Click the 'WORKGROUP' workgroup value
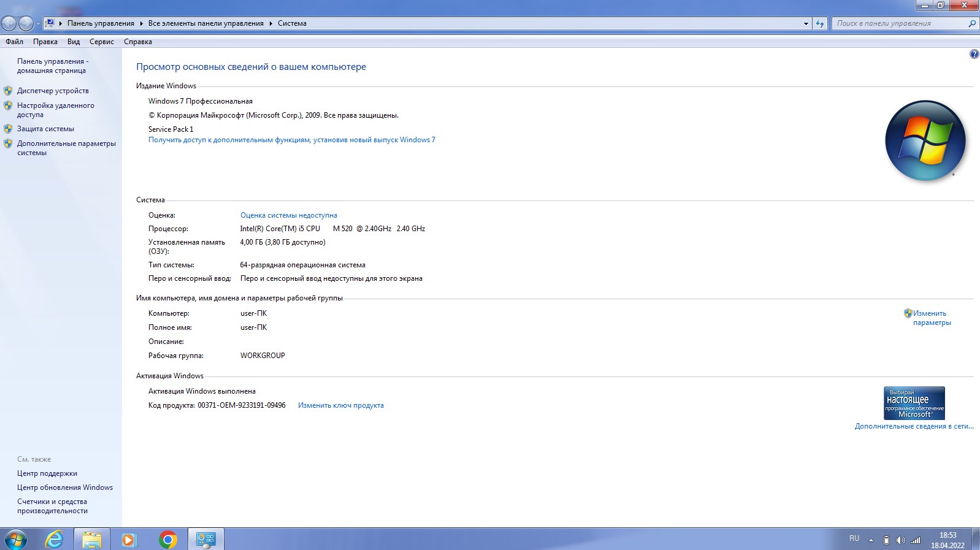Viewport: 980px width, 550px height. [262, 356]
